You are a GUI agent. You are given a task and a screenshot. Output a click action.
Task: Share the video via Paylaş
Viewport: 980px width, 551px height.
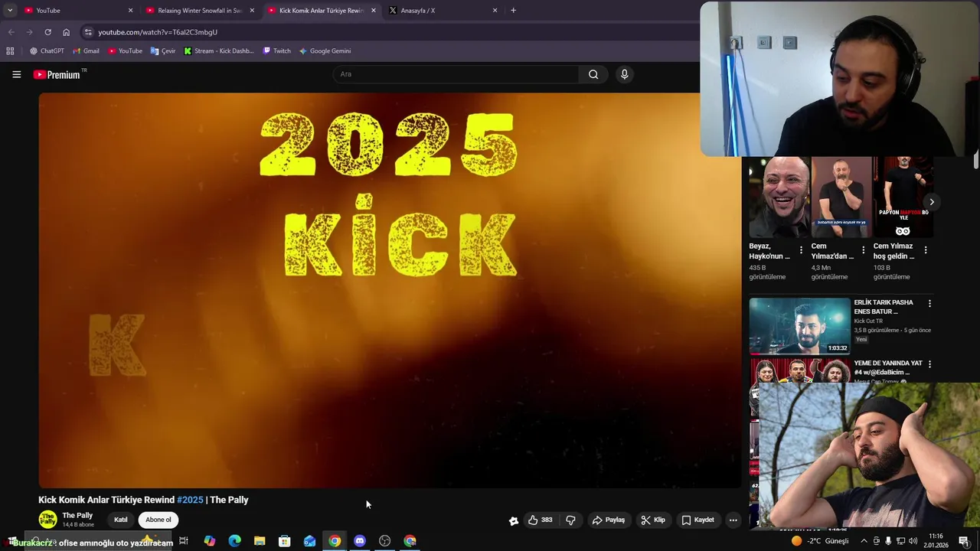tap(609, 520)
